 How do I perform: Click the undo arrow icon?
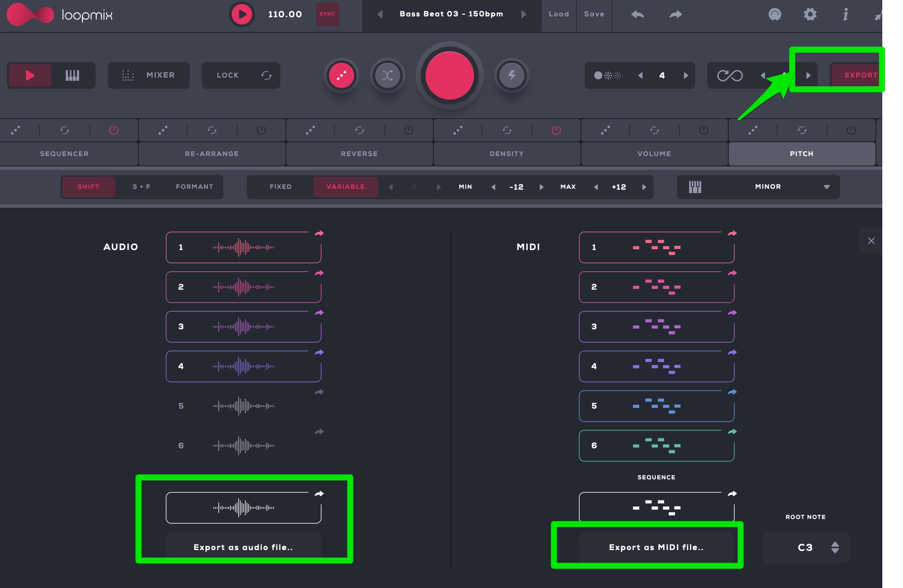tap(637, 14)
